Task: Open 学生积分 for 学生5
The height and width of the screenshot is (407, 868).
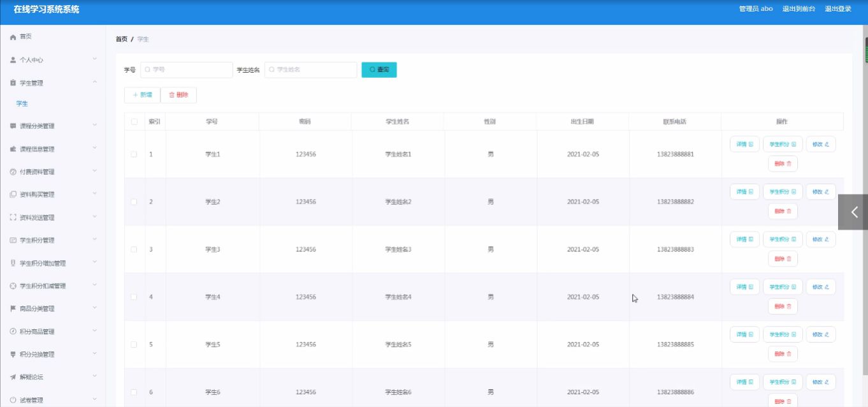Action: tap(783, 334)
